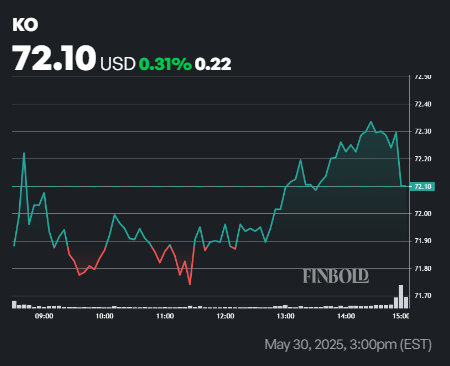This screenshot has width=450, height=366.
Task: Click the 72.30 price axis label
Action: [x=423, y=132]
